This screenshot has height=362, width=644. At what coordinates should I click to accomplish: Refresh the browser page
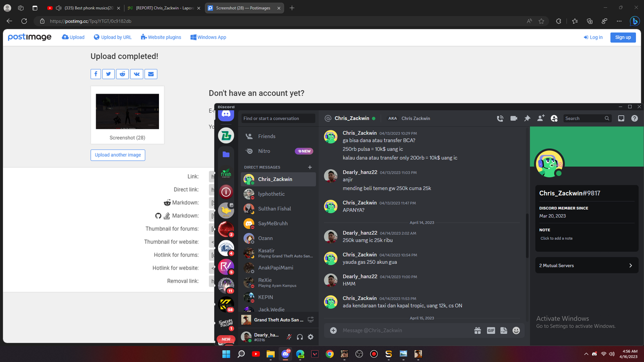(x=24, y=21)
